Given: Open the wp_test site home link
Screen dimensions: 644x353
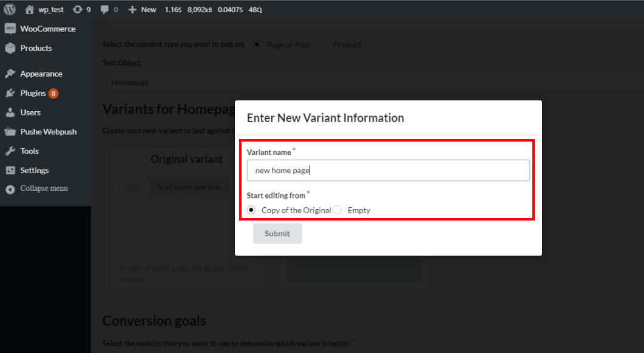Looking at the screenshot, I should pyautogui.click(x=44, y=10).
